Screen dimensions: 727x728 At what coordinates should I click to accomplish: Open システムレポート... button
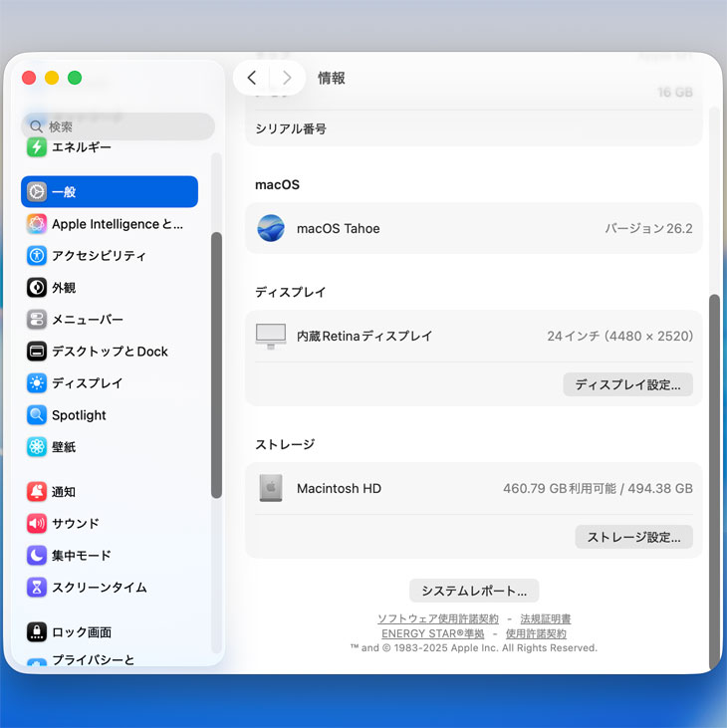coord(474,591)
